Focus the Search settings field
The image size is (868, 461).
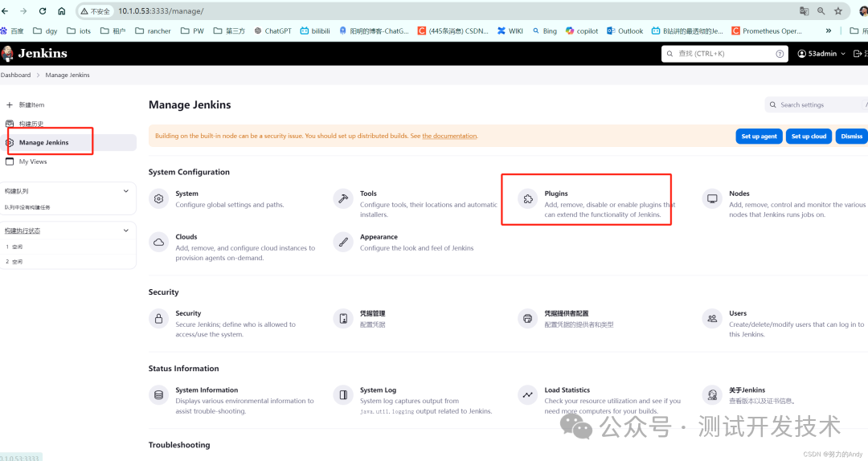coord(816,104)
